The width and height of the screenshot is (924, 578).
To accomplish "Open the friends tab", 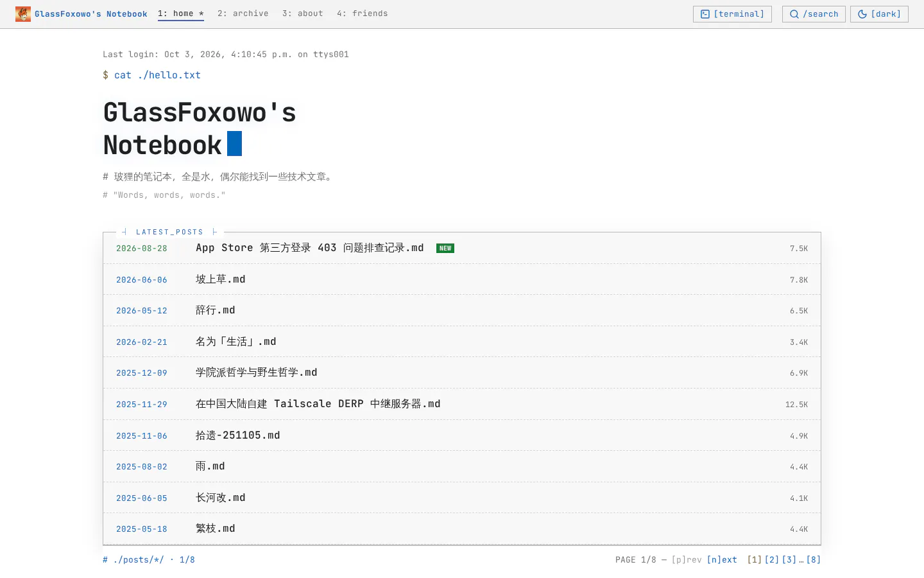I will pyautogui.click(x=363, y=13).
